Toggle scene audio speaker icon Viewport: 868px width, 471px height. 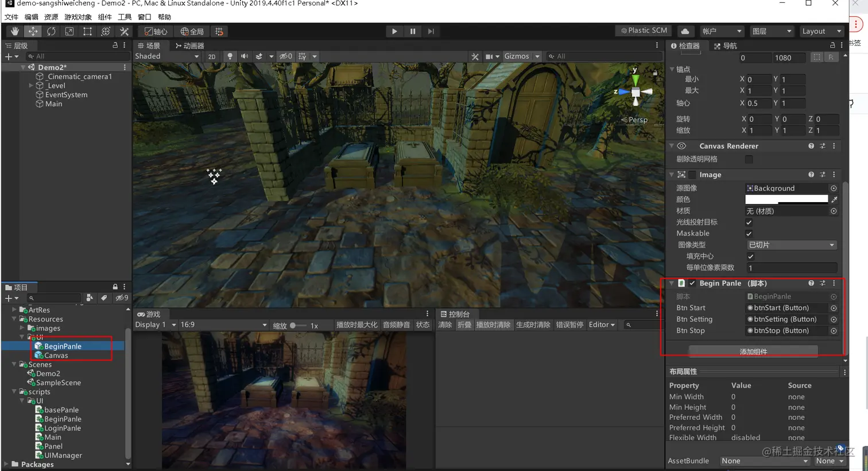(x=245, y=56)
